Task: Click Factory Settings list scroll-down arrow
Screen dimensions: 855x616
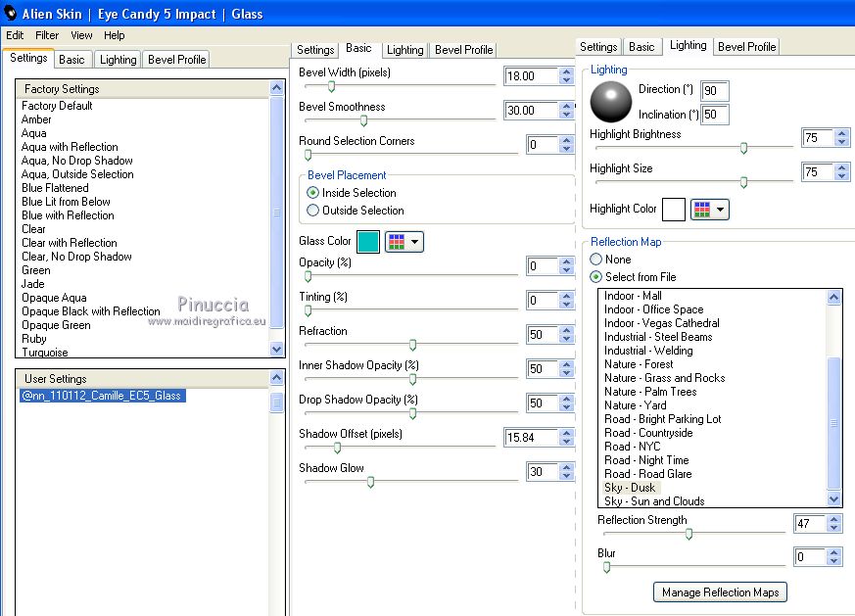Action: (x=277, y=349)
